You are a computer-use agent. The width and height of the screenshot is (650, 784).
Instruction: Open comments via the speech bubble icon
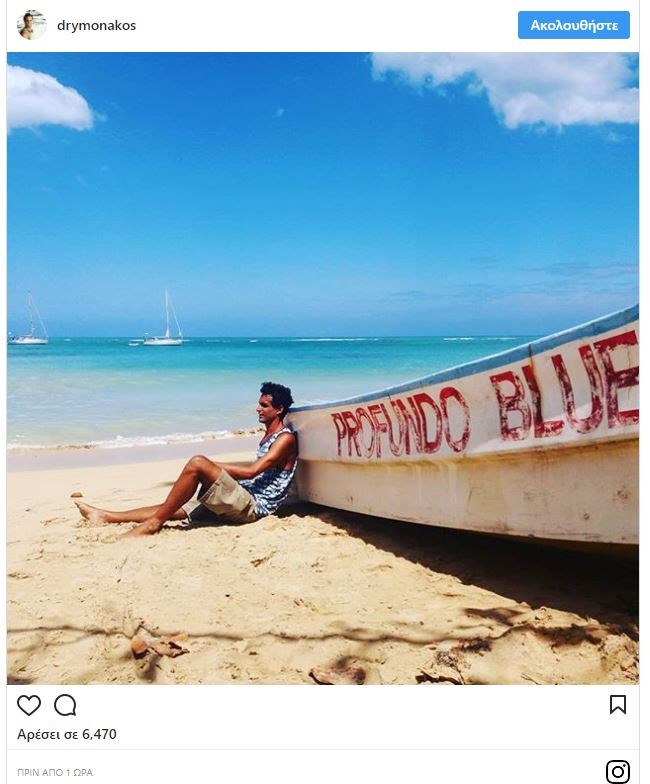[65, 706]
